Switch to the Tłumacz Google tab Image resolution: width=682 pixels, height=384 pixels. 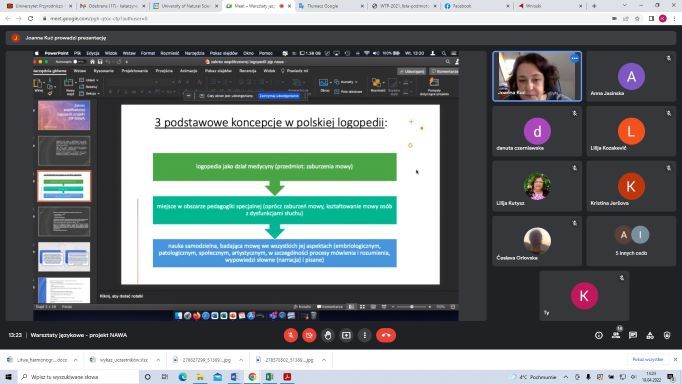(x=331, y=6)
